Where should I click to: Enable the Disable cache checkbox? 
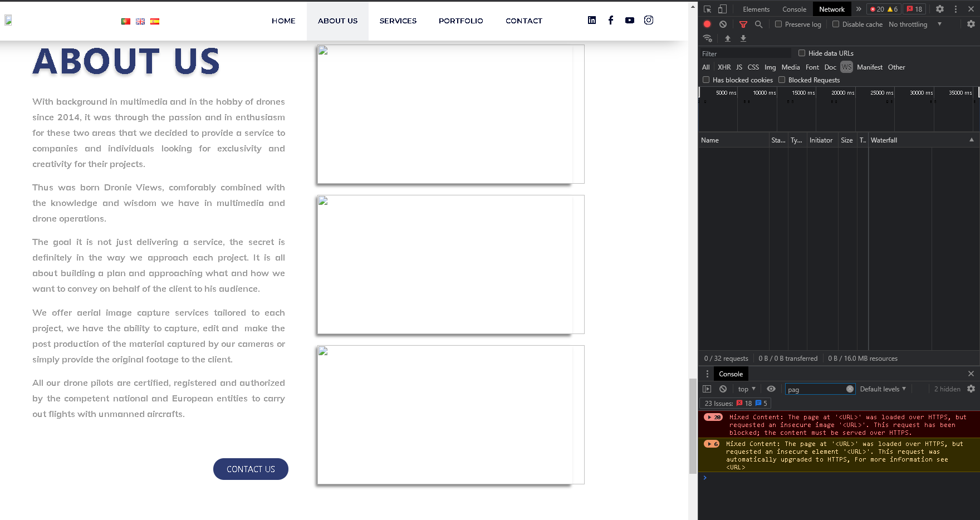pos(836,24)
